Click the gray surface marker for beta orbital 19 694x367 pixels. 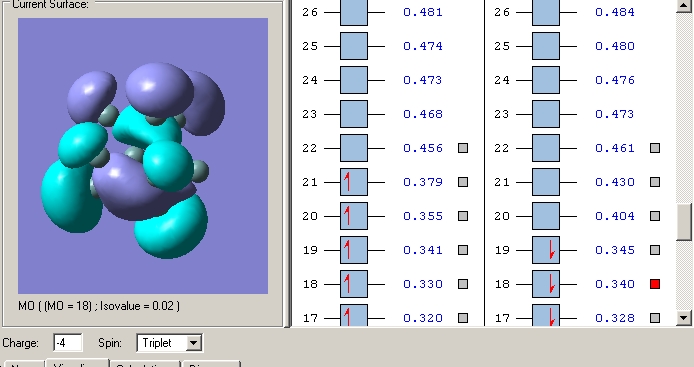[x=655, y=250]
